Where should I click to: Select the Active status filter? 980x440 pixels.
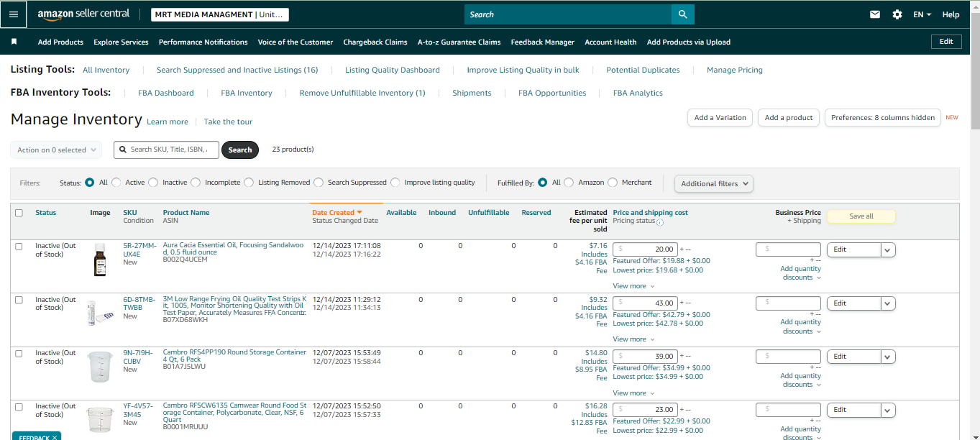[x=116, y=183]
